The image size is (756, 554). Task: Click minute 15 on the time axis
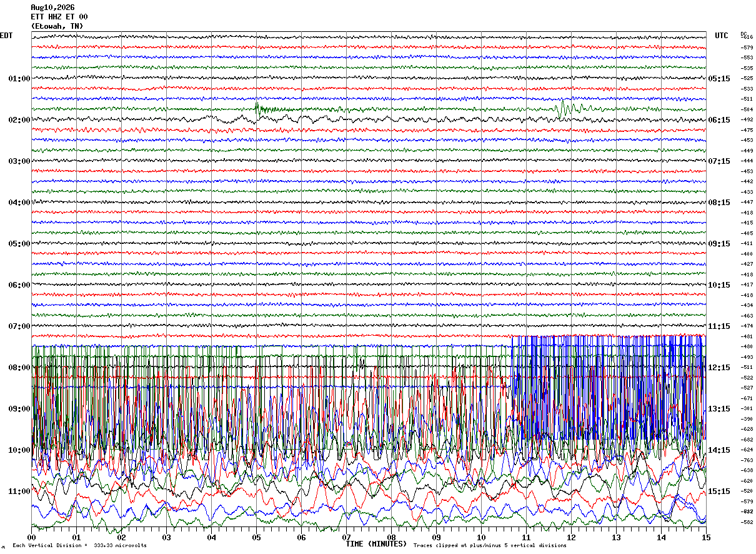coord(706,537)
